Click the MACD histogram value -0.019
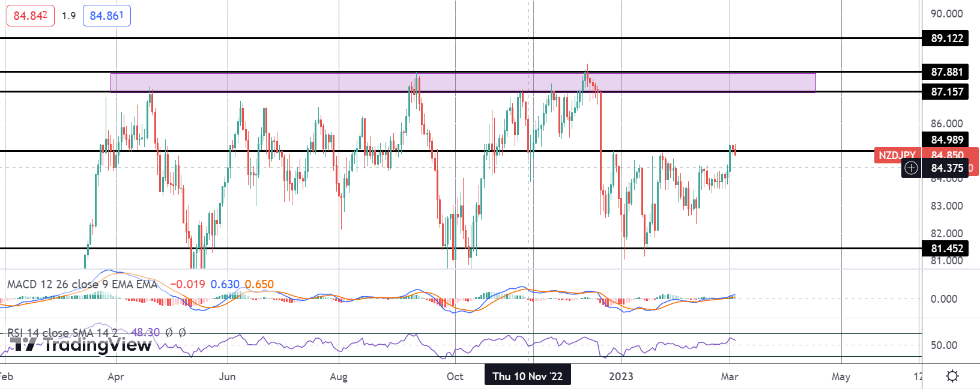Screen dimensions: 980x391 tap(188, 285)
